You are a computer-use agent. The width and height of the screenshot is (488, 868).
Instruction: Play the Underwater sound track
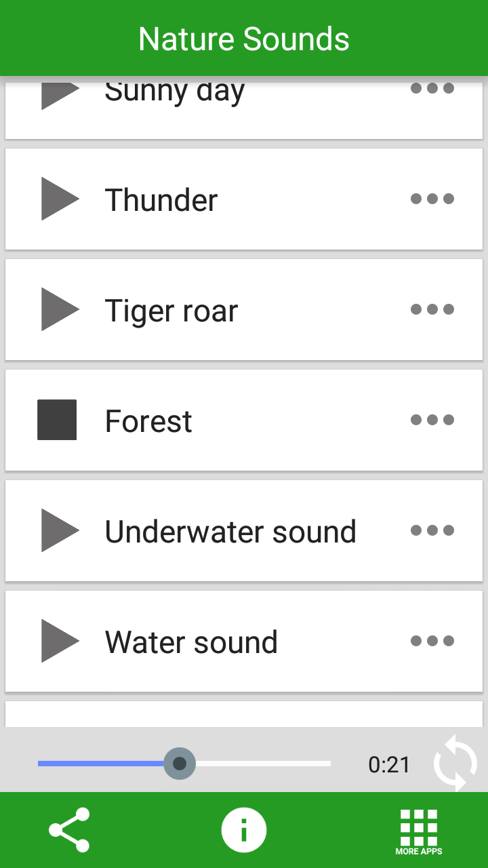point(60,530)
